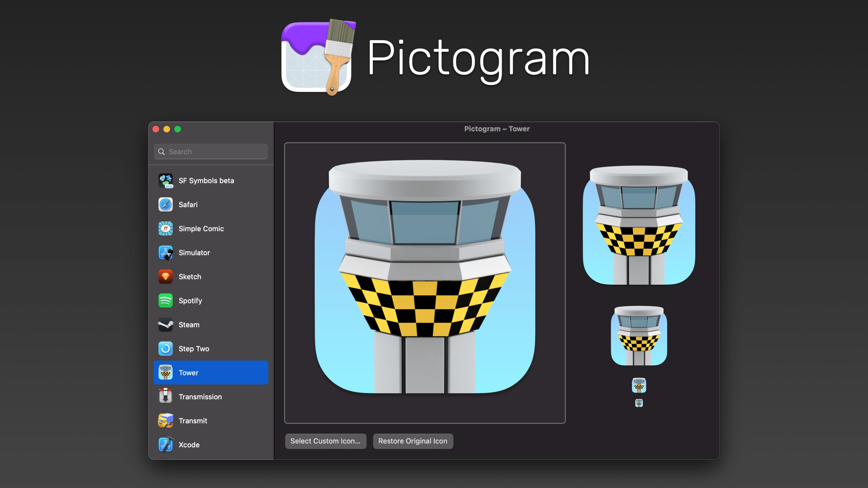Select the "Sketch" name in the sidebar
The height and width of the screenshot is (488, 868).
click(190, 277)
